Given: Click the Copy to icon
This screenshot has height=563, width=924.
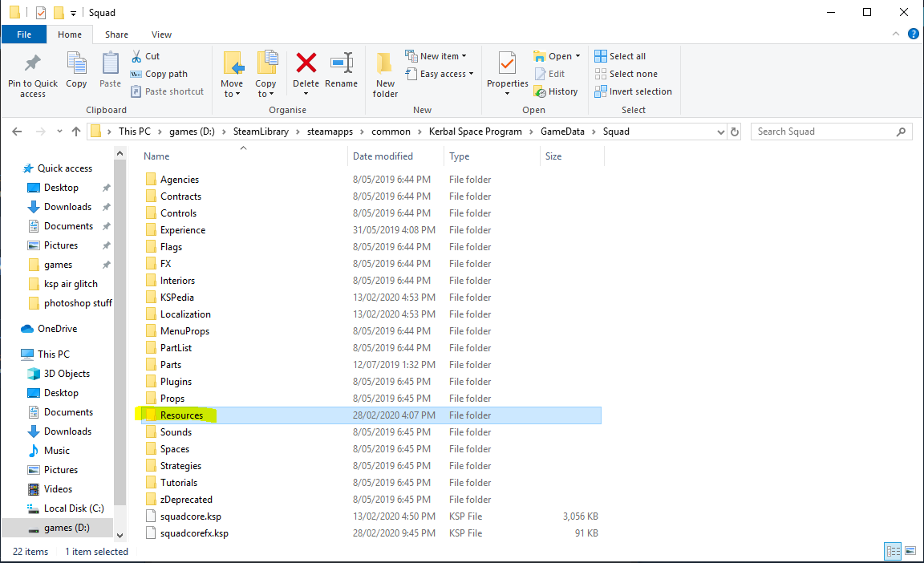Looking at the screenshot, I should (x=266, y=63).
